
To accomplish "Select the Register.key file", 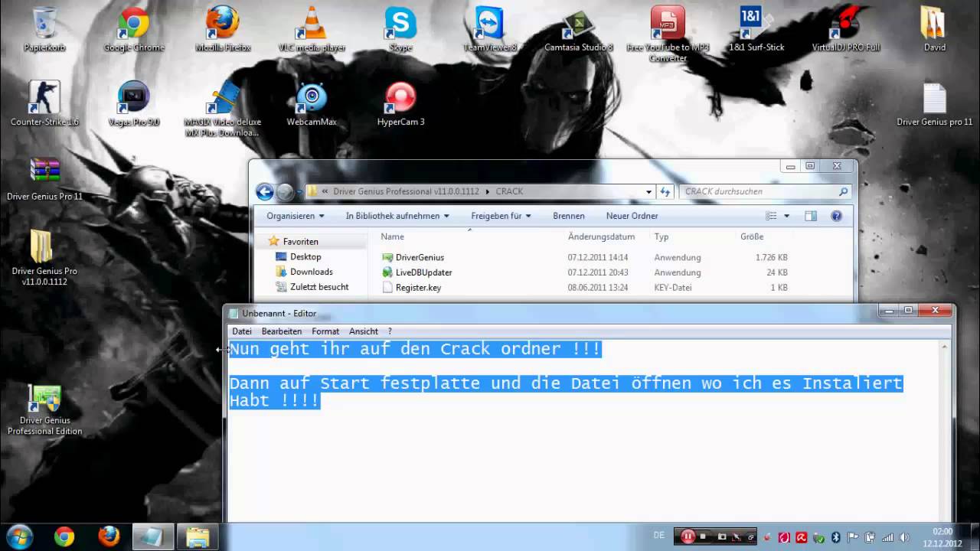I will pyautogui.click(x=410, y=288).
